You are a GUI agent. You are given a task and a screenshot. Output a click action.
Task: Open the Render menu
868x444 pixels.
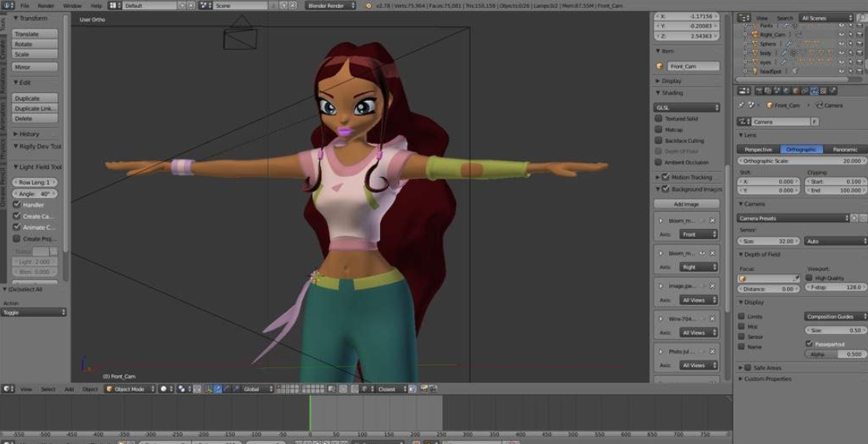tap(46, 5)
